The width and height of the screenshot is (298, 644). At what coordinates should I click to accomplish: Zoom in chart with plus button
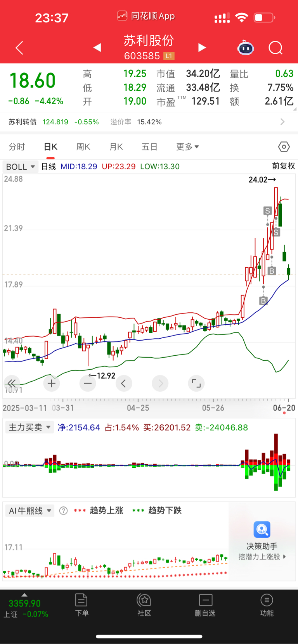tap(52, 383)
